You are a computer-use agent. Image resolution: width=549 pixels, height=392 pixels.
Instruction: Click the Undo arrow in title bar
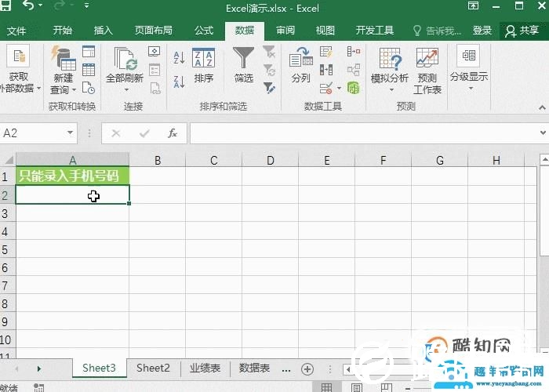point(28,5)
